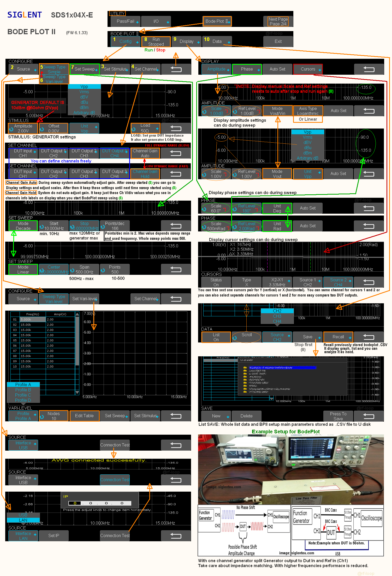392x576 pixels.
Task: Click the Press To Save button
Action: point(338,416)
